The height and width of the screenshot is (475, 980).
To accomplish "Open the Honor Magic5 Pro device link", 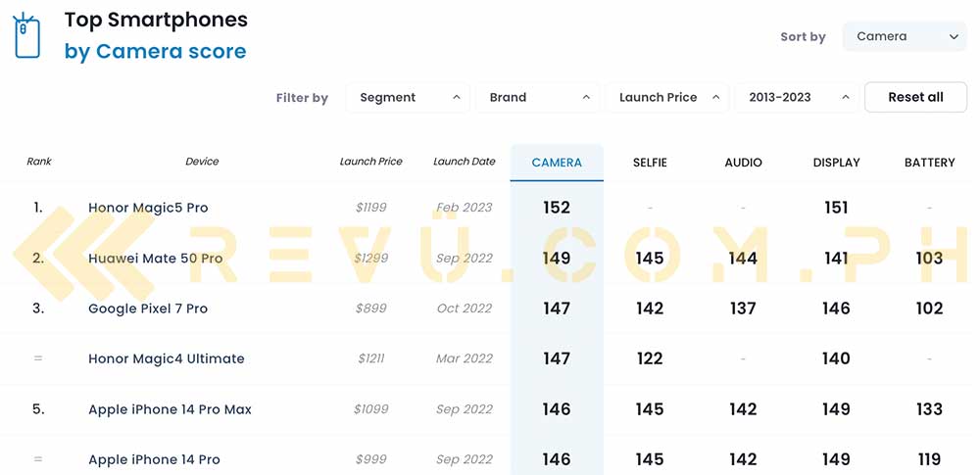I will pyautogui.click(x=148, y=208).
